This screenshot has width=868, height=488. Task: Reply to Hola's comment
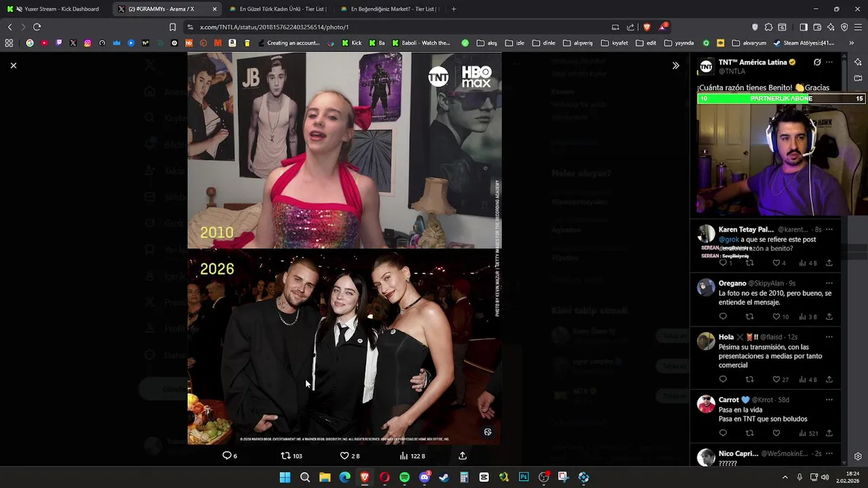tap(723, 380)
